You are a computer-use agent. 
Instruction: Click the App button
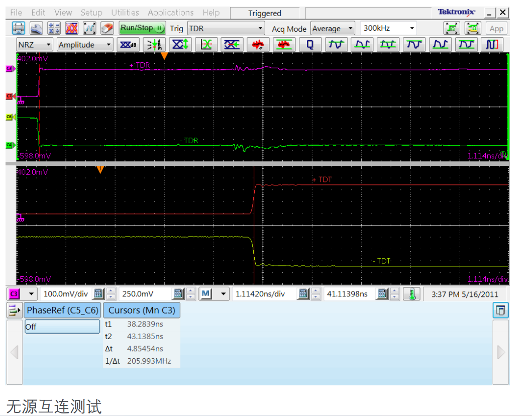coord(496,29)
